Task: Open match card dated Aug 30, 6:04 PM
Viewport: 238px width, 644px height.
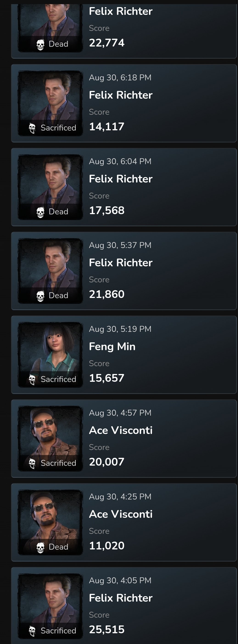Action: tap(124, 187)
